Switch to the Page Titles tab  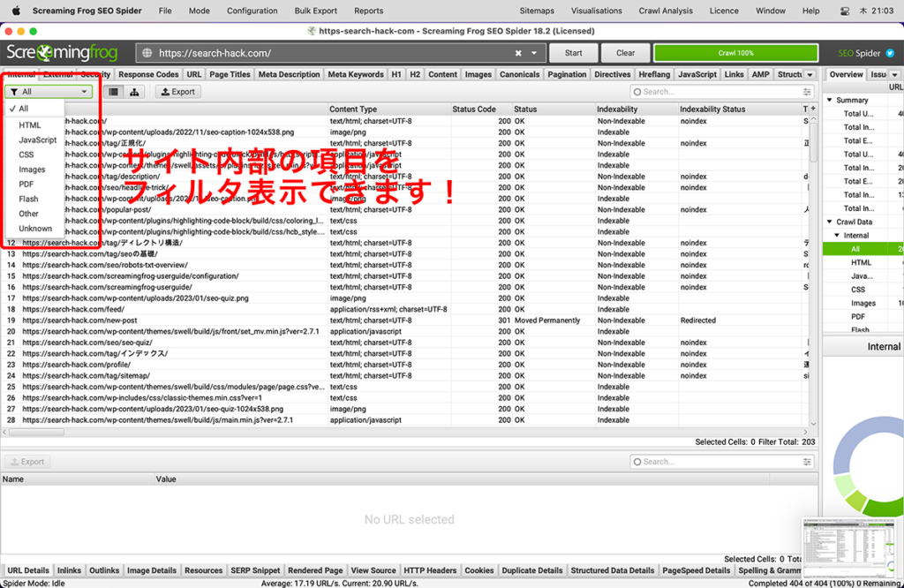[230, 74]
